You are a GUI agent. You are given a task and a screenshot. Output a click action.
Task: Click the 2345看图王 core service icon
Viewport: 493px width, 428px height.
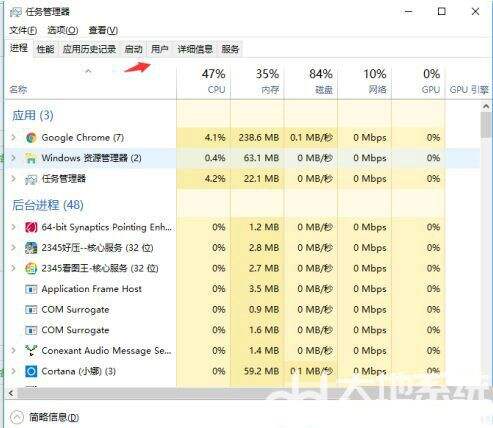(x=31, y=269)
